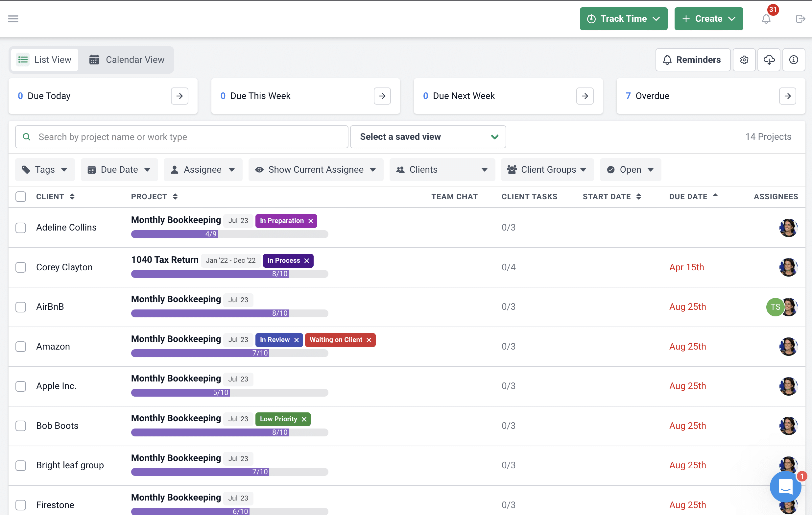812x515 pixels.
Task: Remove the Low Priority tag
Action: pos(304,419)
